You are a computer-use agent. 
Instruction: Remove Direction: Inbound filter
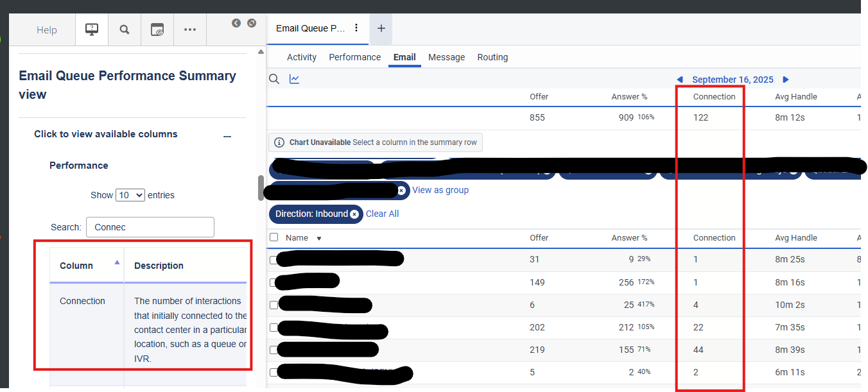coord(354,214)
